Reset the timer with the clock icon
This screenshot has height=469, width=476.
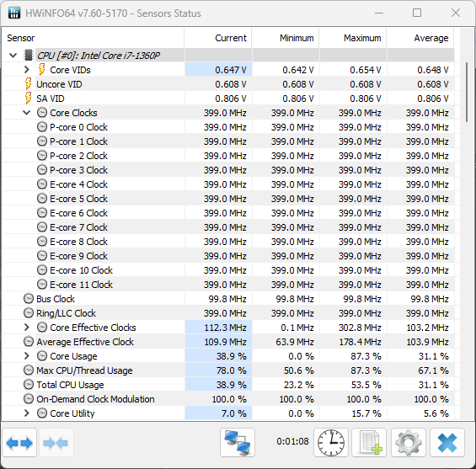(331, 443)
